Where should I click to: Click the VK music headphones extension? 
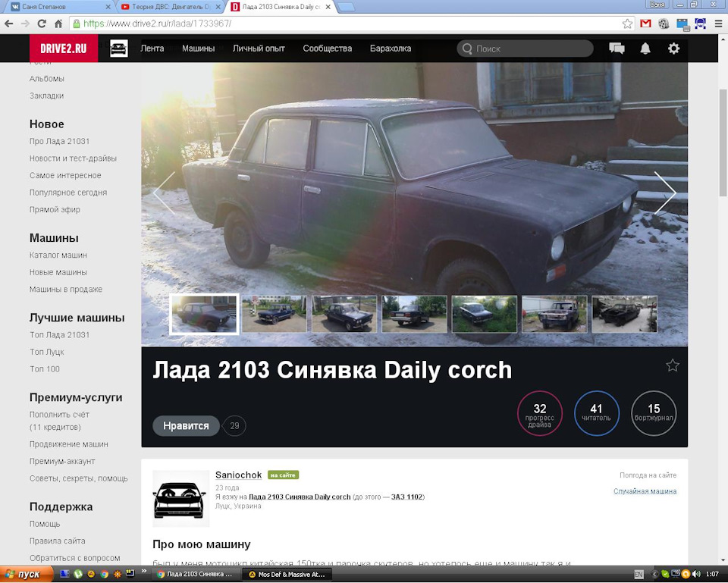click(x=700, y=24)
